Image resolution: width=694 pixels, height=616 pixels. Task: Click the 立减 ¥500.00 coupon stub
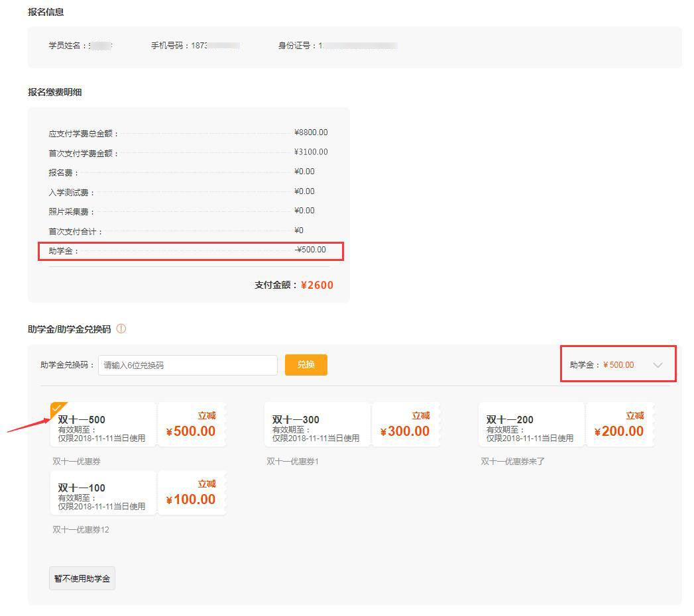(x=192, y=425)
